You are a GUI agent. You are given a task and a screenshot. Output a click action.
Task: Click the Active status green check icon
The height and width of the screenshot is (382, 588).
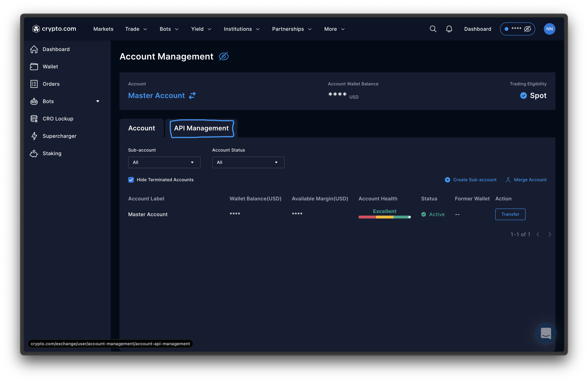pos(423,214)
